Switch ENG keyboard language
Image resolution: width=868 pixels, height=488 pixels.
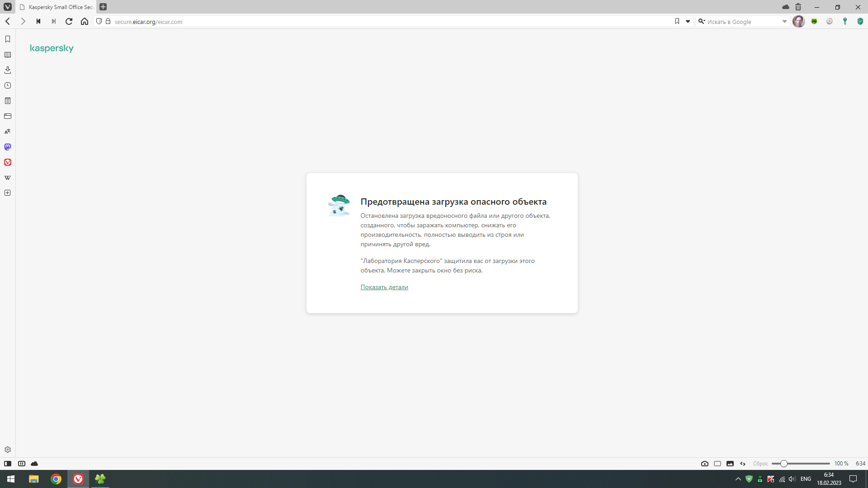coord(806,479)
